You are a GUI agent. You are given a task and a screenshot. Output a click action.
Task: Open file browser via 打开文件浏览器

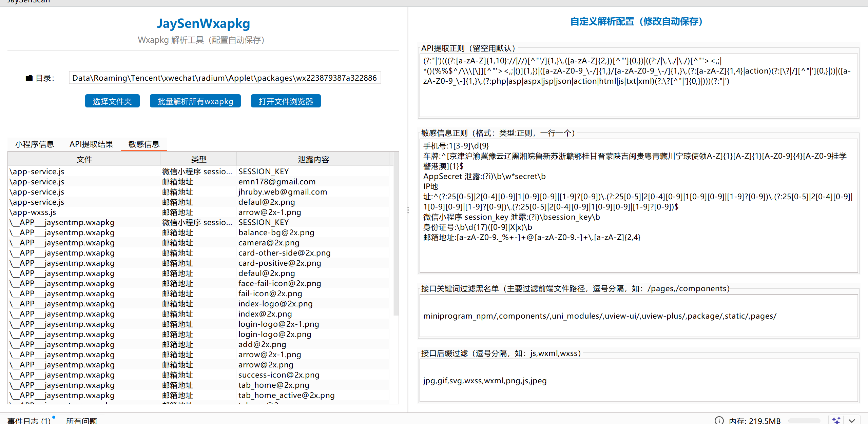[x=286, y=101]
